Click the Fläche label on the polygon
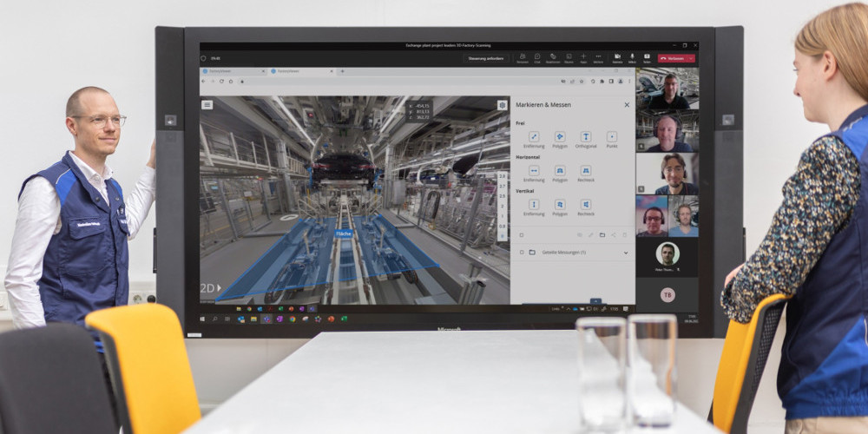 coord(343,233)
